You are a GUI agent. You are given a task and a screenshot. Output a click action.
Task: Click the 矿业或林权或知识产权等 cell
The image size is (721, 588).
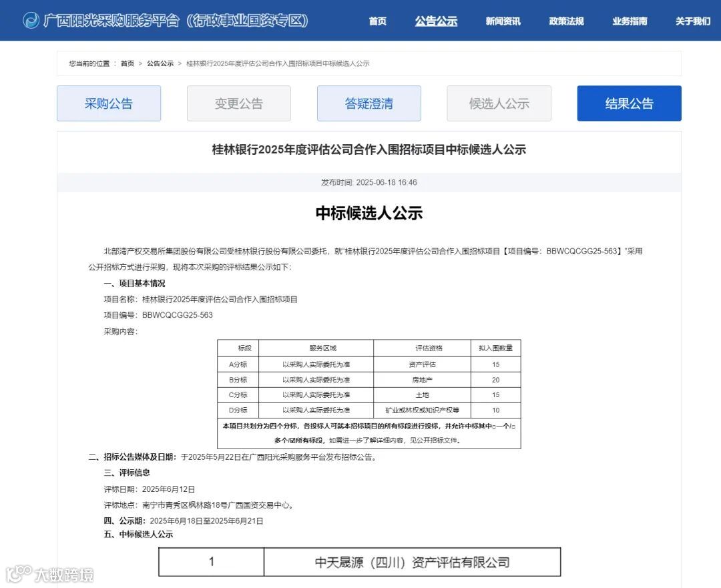[x=422, y=410]
